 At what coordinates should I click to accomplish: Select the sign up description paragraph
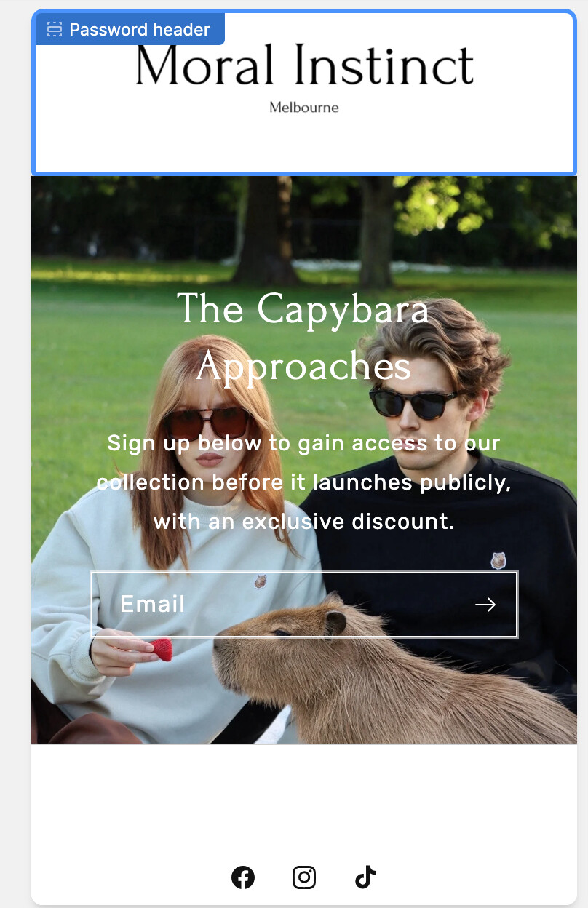coord(304,482)
